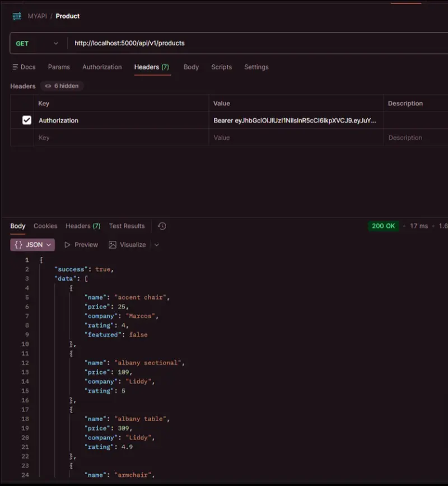
Task: Open the response Cookies tab
Action: (45, 226)
